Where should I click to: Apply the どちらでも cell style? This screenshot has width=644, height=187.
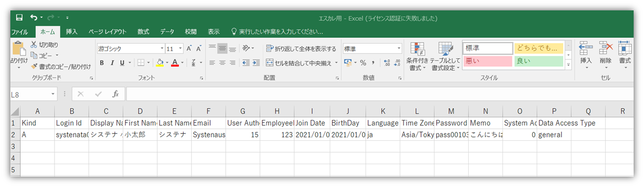coord(538,48)
